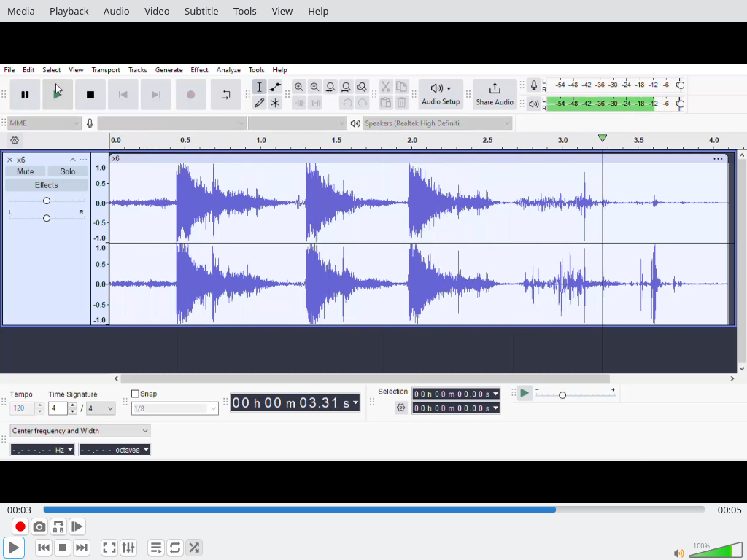Click the VLC volume slider

point(715,551)
